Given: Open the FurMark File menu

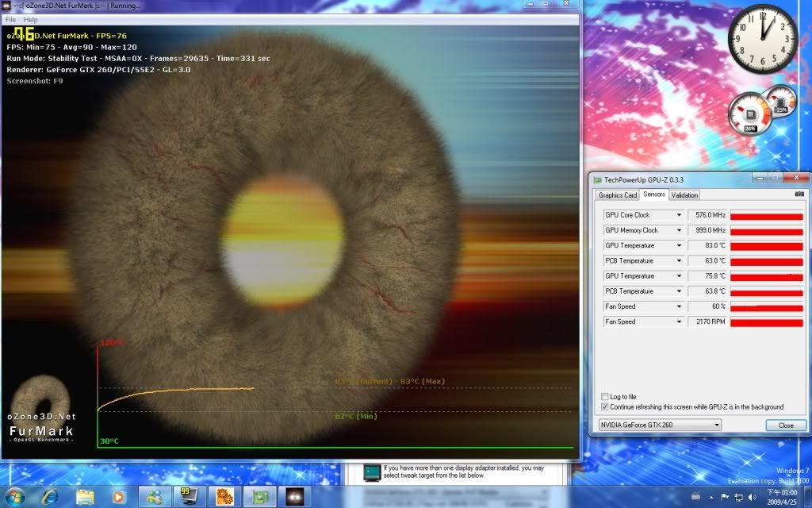Looking at the screenshot, I should tap(10, 20).
